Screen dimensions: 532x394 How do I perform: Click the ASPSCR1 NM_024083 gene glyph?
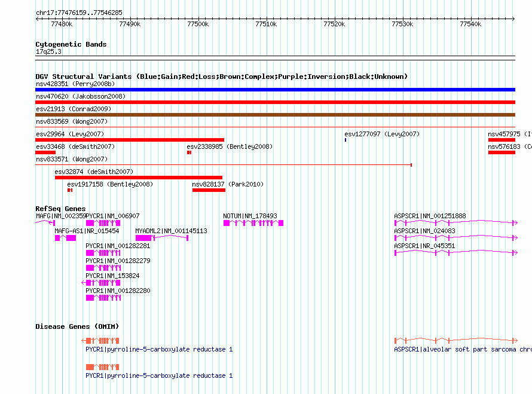pyautogui.click(x=456, y=238)
